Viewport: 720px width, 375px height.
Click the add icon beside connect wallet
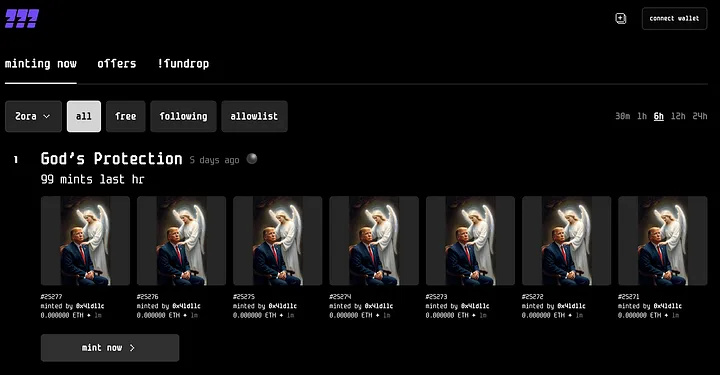621,18
